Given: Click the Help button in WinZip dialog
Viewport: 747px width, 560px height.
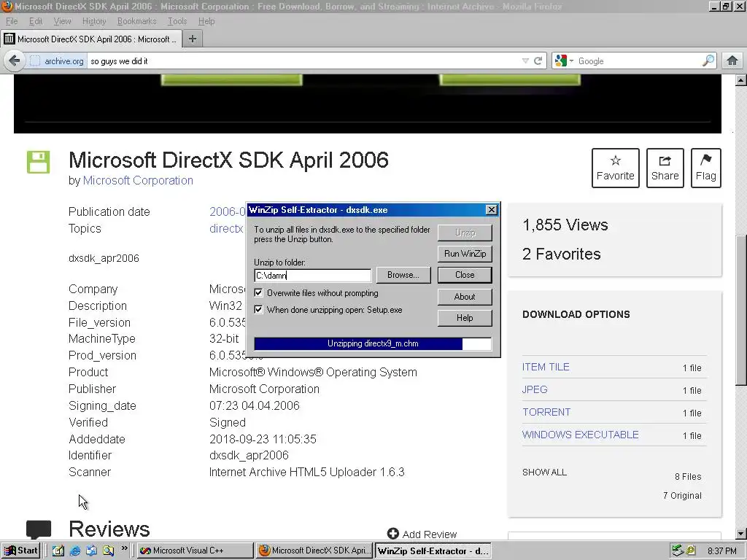Looking at the screenshot, I should (x=465, y=318).
